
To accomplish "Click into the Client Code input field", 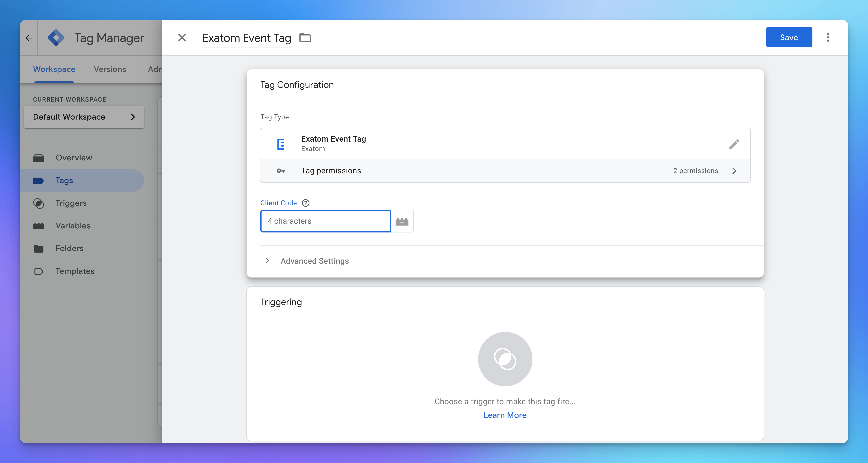I will 325,221.
